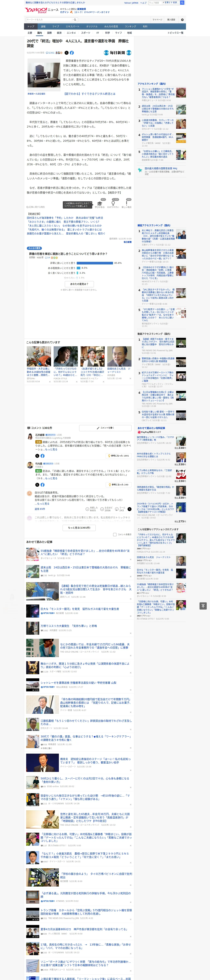Share article on Facebook from headline
210x980 pixels.
(72, 53)
